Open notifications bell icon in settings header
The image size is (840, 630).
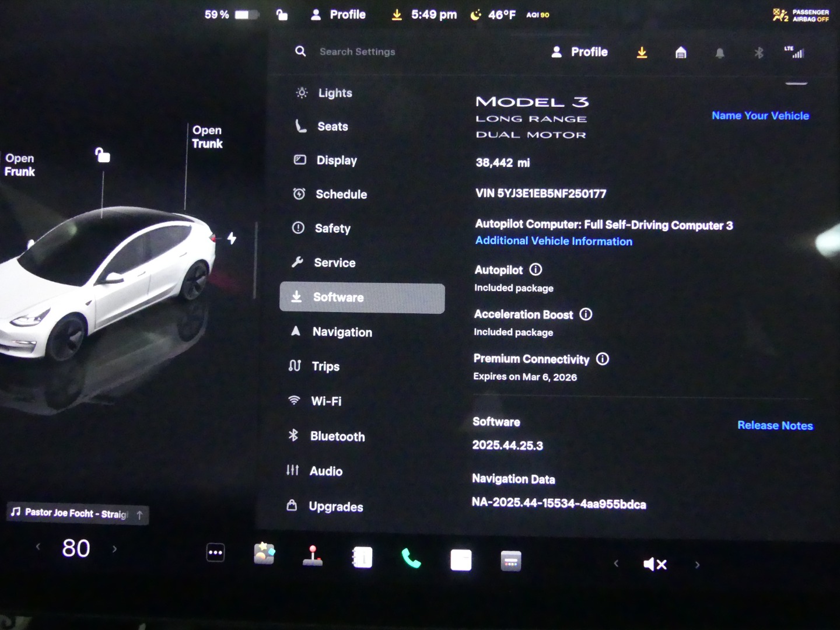point(720,54)
